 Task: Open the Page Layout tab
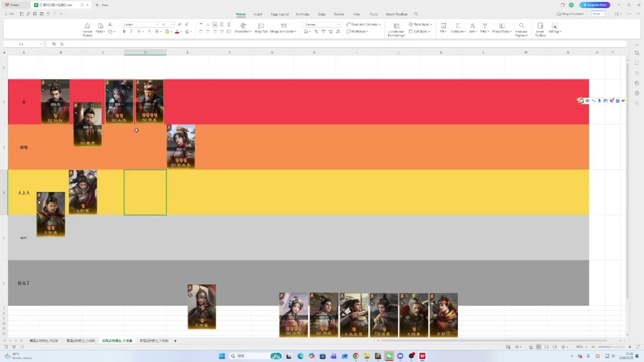point(279,14)
